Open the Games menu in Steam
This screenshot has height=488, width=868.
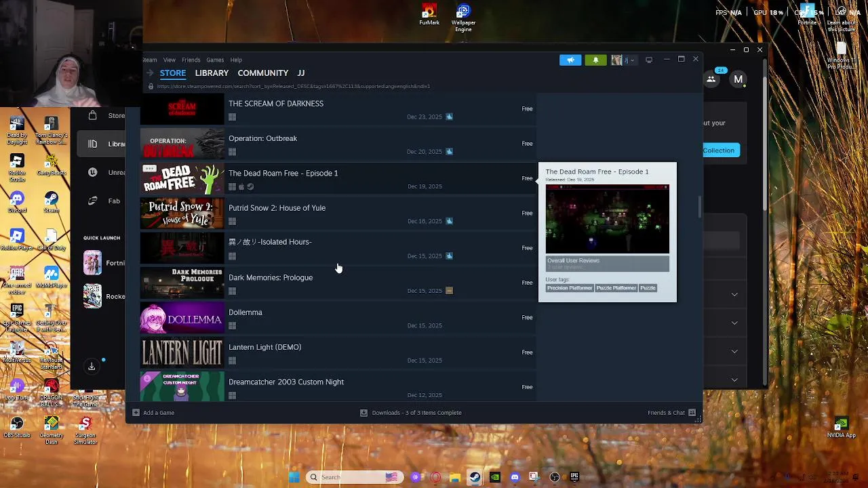click(215, 60)
